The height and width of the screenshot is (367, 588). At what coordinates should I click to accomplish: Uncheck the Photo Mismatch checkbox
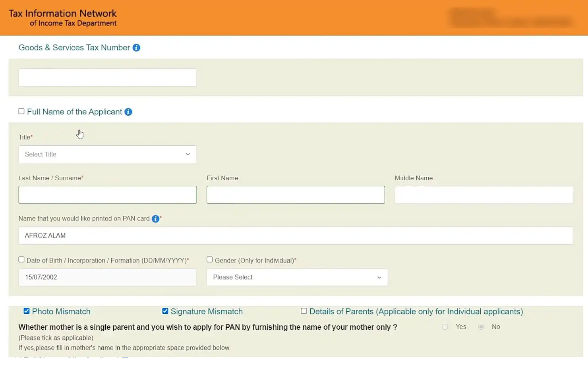[27, 311]
